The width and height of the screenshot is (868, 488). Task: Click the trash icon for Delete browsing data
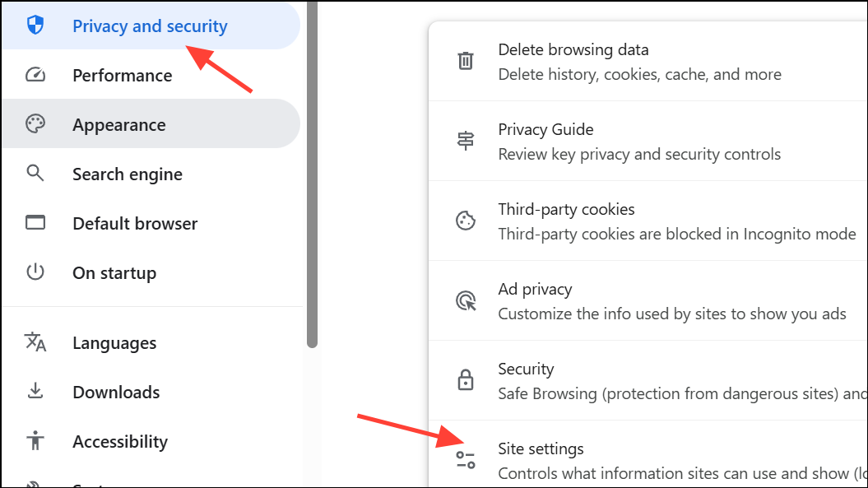coord(466,61)
